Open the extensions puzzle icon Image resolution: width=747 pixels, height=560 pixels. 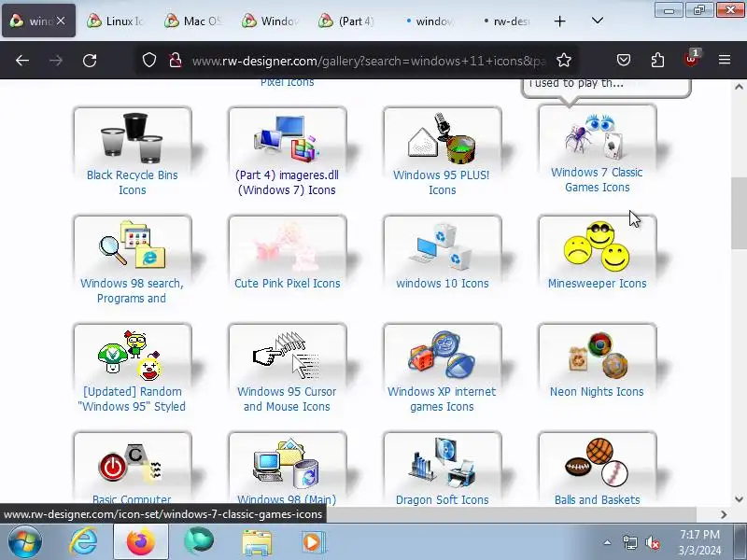coord(657,60)
